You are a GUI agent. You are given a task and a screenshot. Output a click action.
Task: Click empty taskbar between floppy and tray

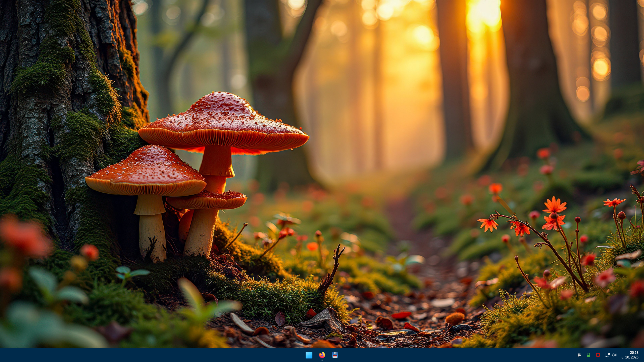450,355
